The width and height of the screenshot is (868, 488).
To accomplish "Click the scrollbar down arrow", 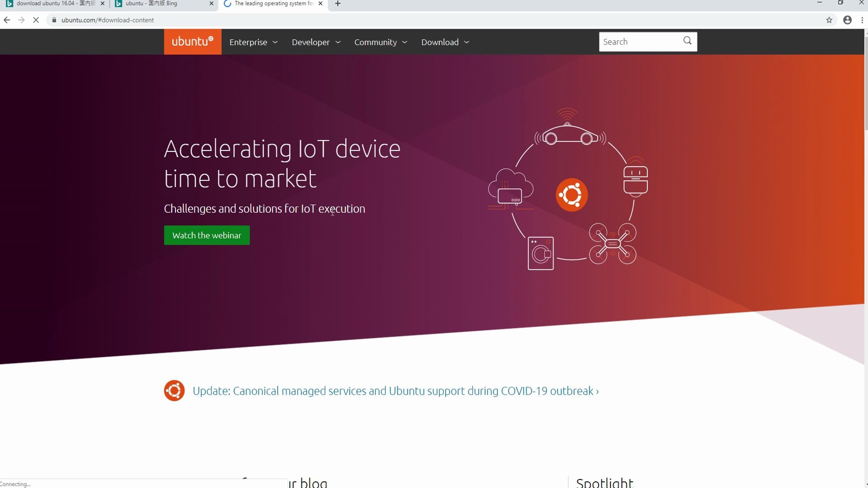I will [866, 484].
